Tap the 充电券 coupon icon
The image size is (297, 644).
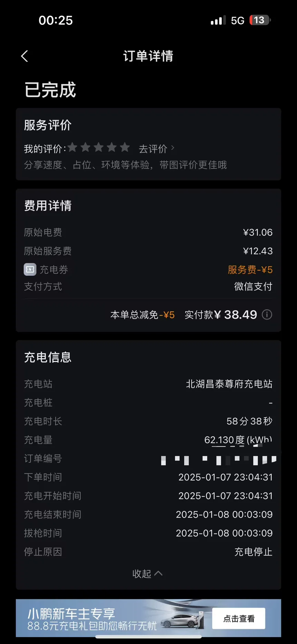coord(30,269)
